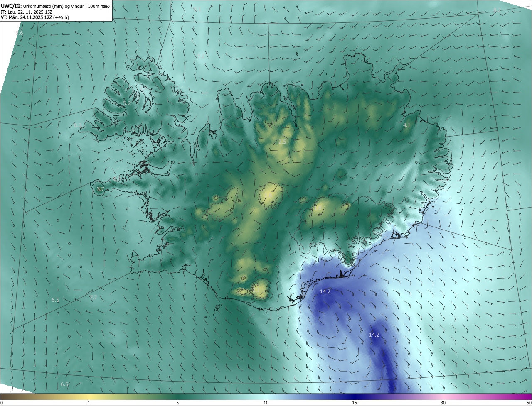Click the scale tick label '50'

[528, 403]
